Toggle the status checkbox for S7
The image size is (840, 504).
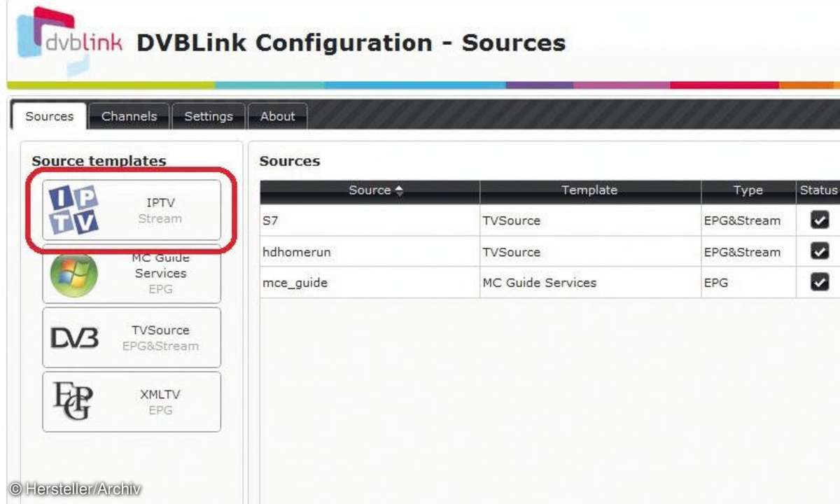click(x=819, y=220)
